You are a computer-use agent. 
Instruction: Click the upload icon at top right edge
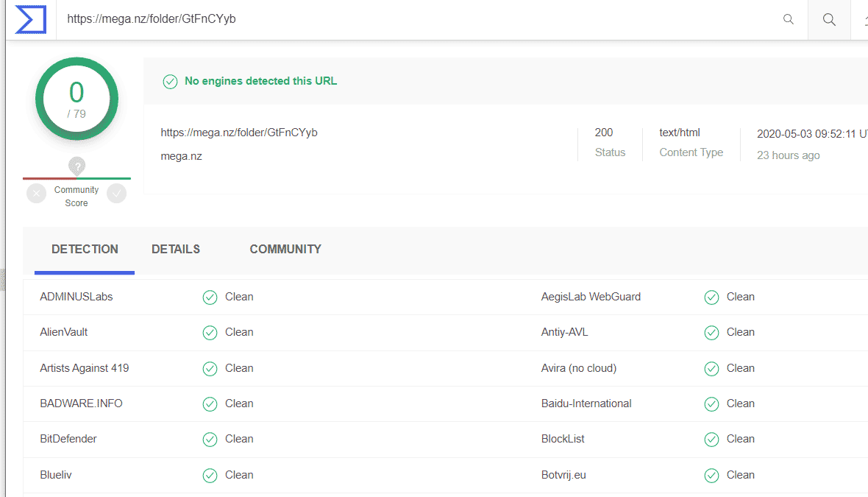[864, 20]
